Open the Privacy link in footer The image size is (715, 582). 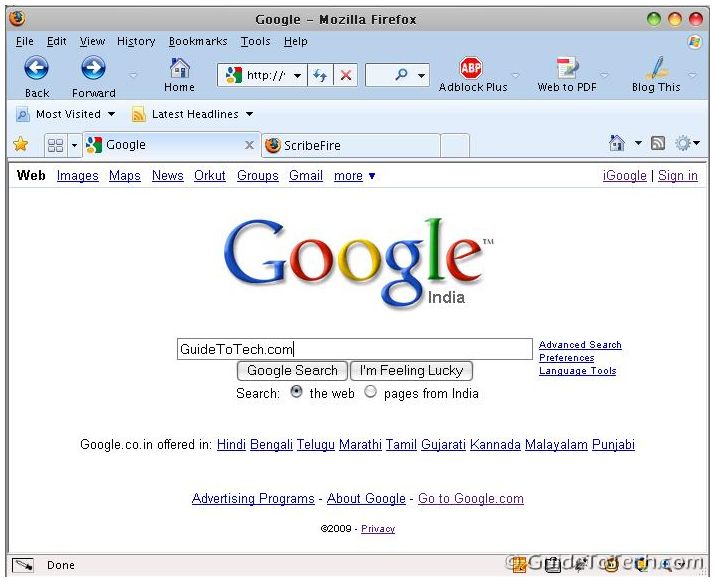click(x=378, y=529)
